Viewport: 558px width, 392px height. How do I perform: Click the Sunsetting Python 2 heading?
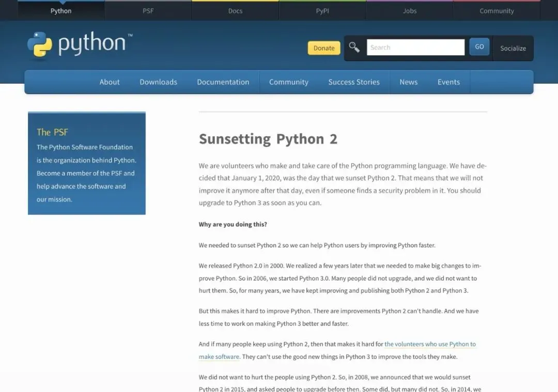tap(268, 139)
